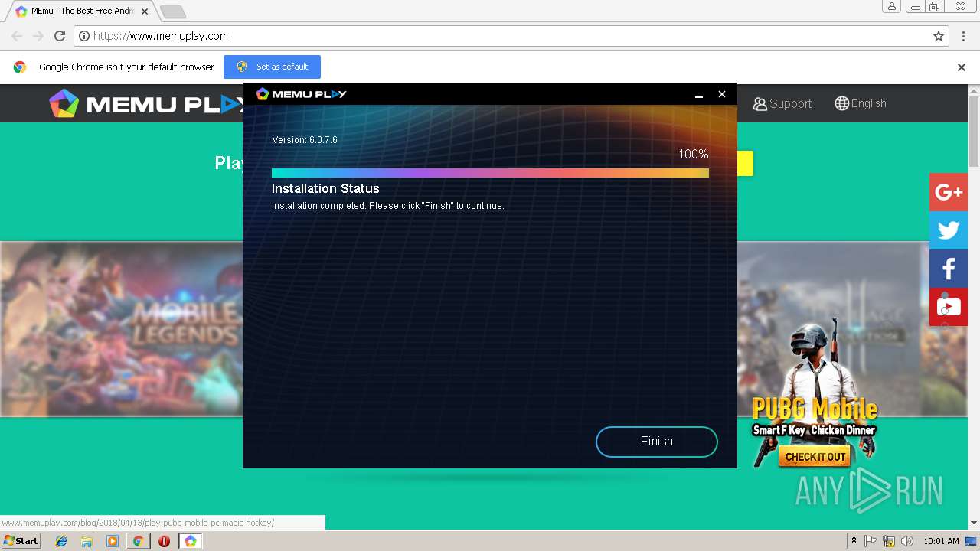The image size is (980, 551).
Task: Click the network tray icon
Action: click(x=889, y=541)
